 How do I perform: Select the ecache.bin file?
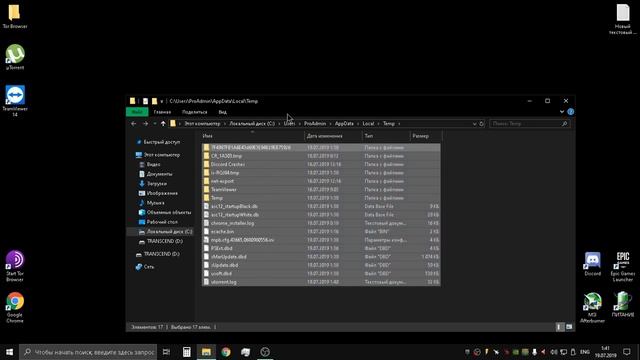tap(321, 231)
